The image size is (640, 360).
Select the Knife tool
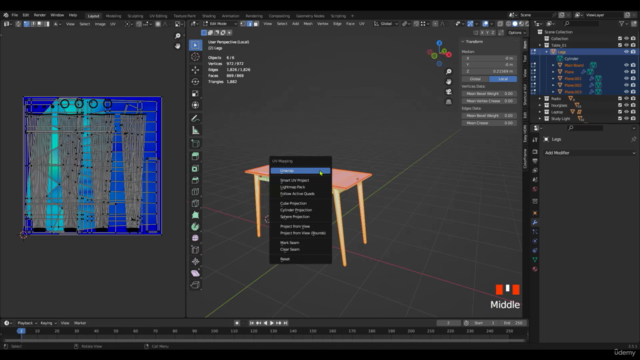point(196,203)
